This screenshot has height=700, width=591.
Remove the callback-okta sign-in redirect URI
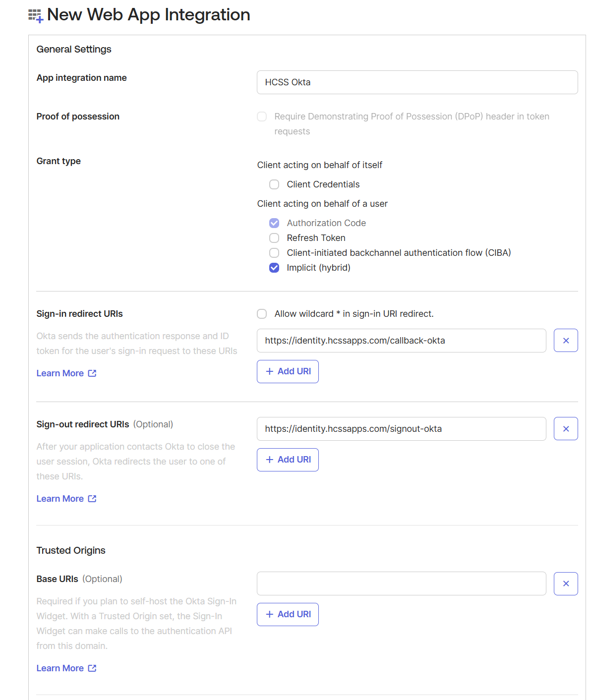[x=566, y=341]
